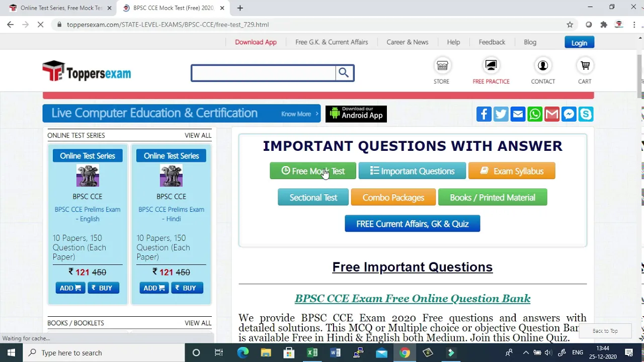This screenshot has width=644, height=362.
Task: Click the Android App download badge
Action: click(356, 114)
